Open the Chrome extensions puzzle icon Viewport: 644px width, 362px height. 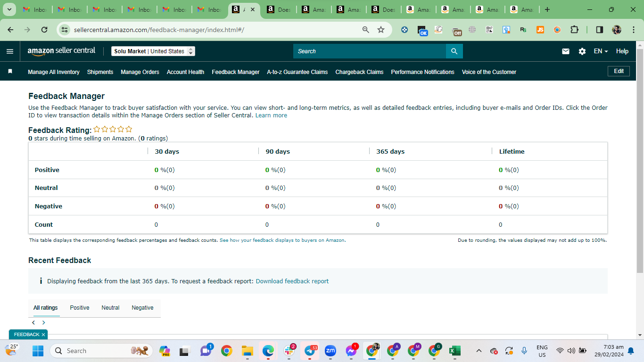(574, 30)
